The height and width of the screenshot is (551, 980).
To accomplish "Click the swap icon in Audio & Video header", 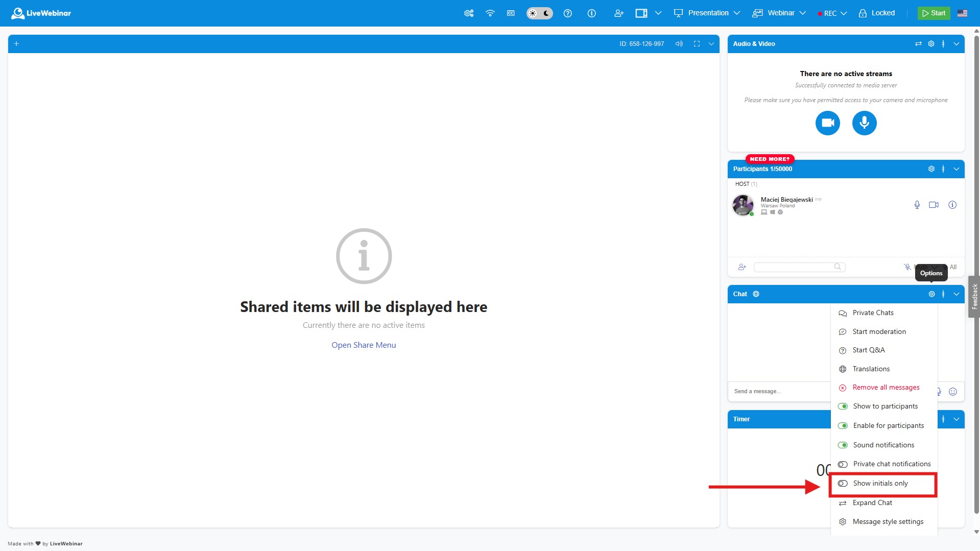I will [x=918, y=44].
